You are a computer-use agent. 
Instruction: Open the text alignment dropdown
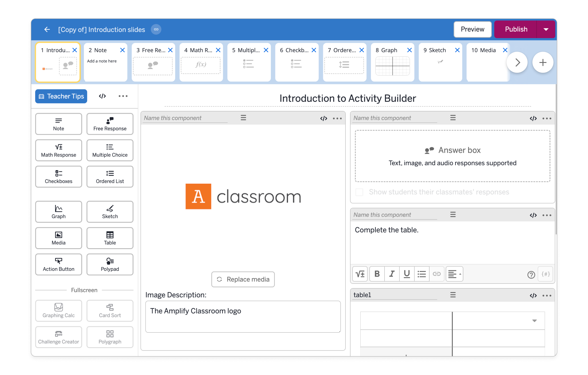[x=454, y=274]
